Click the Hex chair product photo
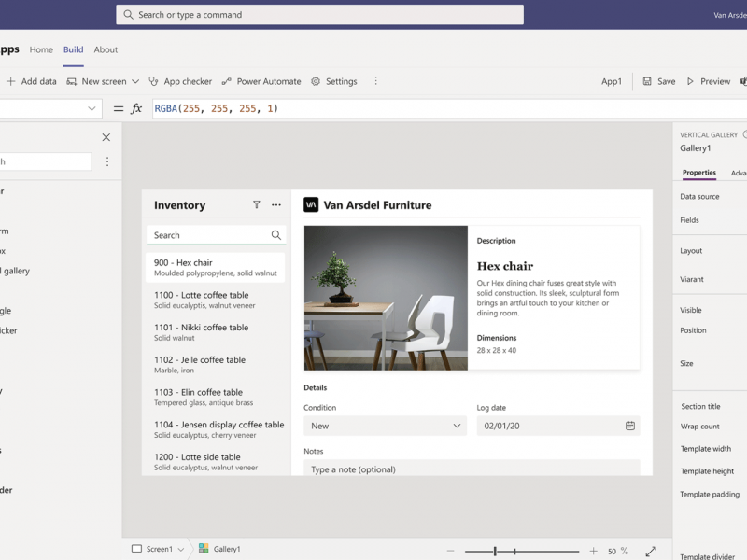The width and height of the screenshot is (747, 560). point(386,298)
